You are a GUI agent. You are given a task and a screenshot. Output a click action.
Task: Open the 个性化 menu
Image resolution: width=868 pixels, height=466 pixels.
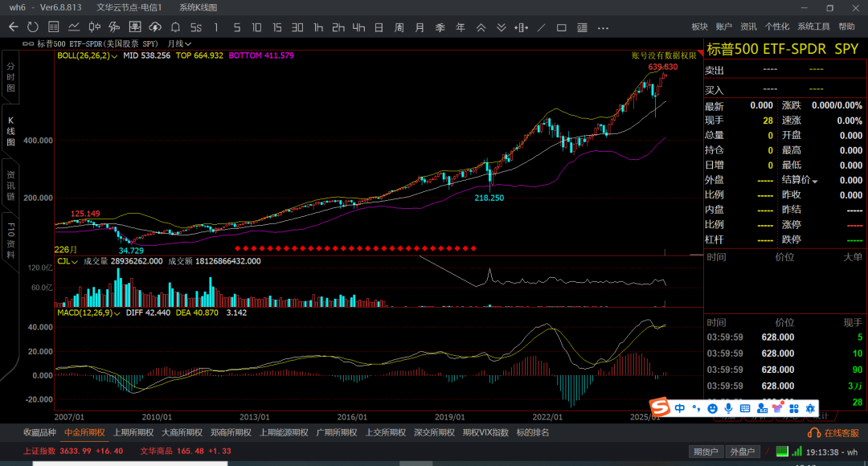coord(776,27)
